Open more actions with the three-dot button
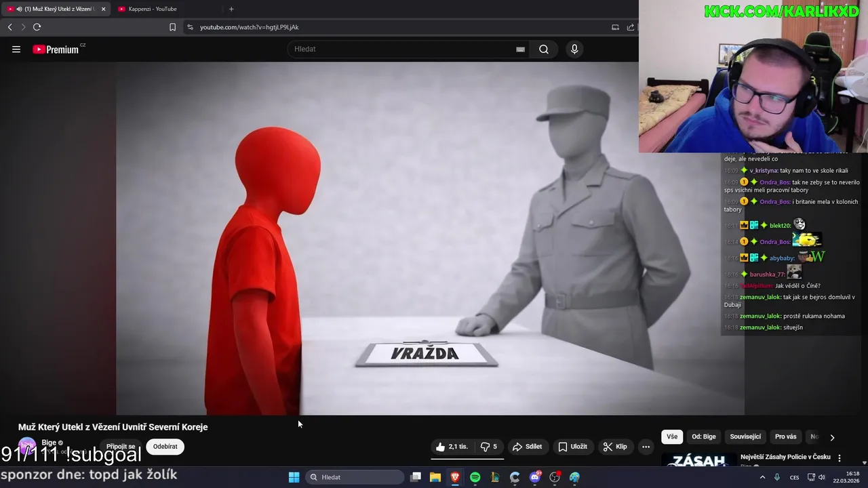868x488 pixels. tap(646, 447)
